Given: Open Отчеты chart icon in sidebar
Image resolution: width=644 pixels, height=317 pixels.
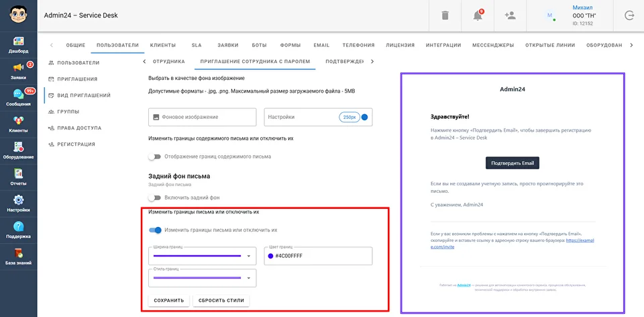Looking at the screenshot, I should click(19, 173).
